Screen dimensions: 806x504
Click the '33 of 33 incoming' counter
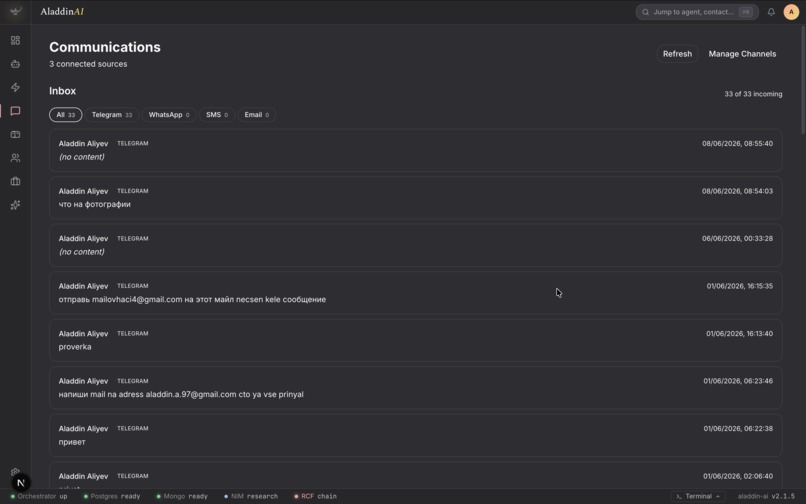753,94
